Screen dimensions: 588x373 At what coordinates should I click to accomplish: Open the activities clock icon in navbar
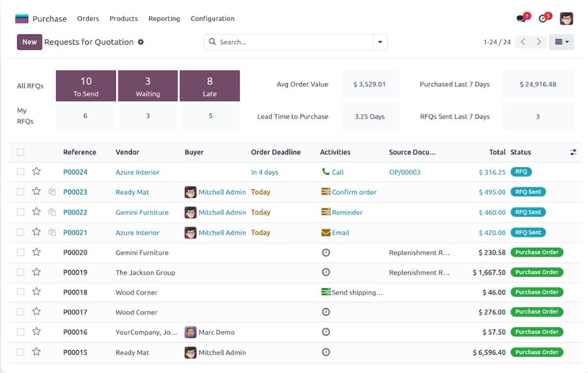(544, 19)
